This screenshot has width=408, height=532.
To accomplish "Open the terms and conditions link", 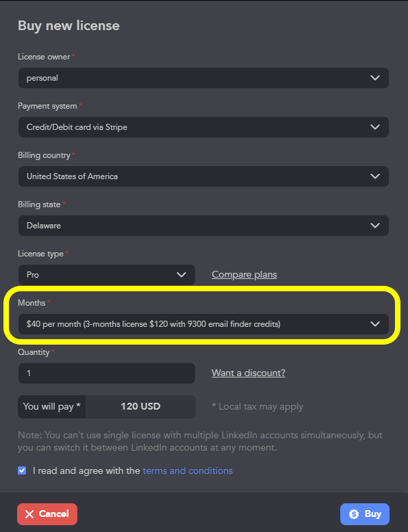I will click(x=188, y=470).
